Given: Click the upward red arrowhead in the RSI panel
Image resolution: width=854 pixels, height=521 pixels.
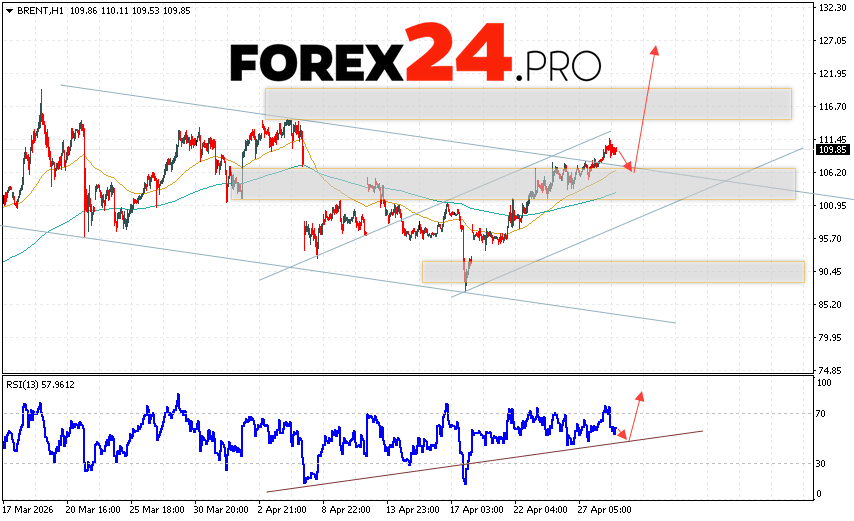Looking at the screenshot, I should pyautogui.click(x=639, y=395).
